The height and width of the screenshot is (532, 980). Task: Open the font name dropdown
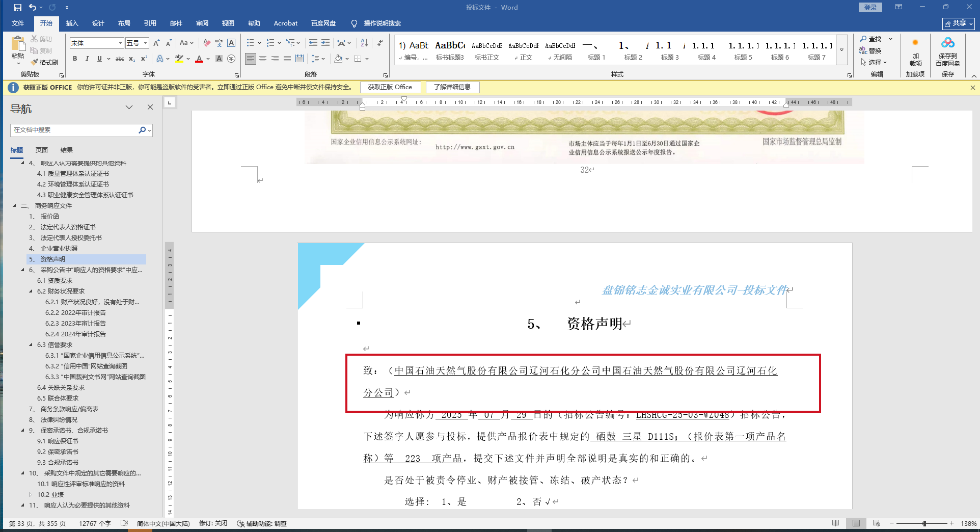click(x=120, y=43)
